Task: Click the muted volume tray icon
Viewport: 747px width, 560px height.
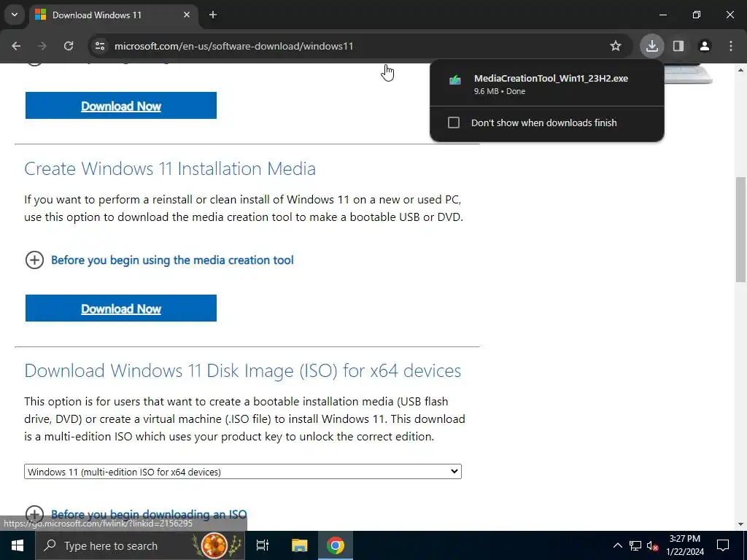Action: point(653,545)
